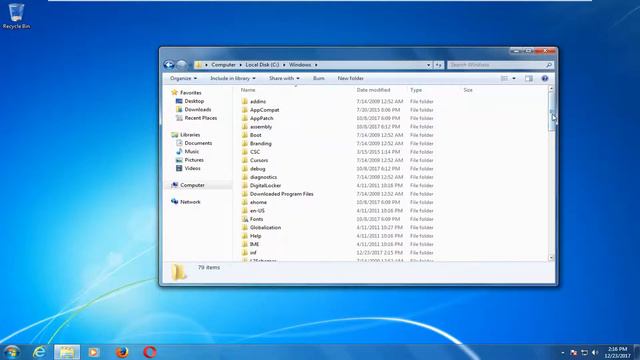Click Computer in the address bar
This screenshot has height=360, width=640.
(223, 65)
